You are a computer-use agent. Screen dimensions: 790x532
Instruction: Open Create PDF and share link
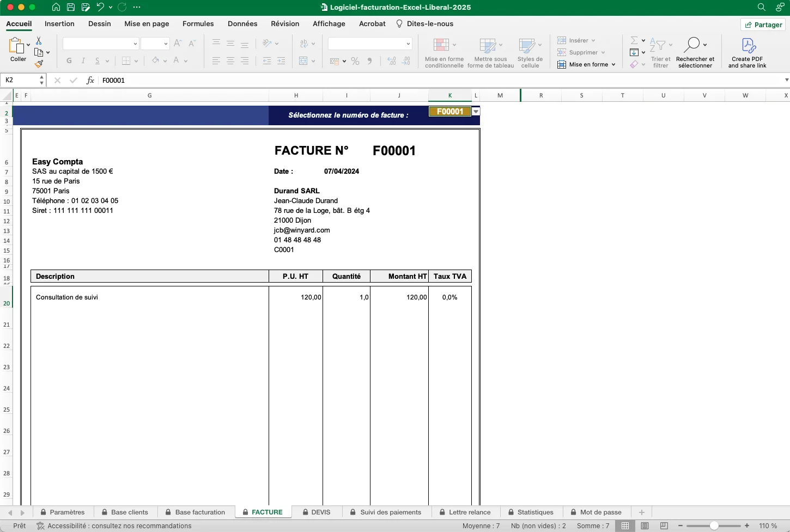point(747,52)
